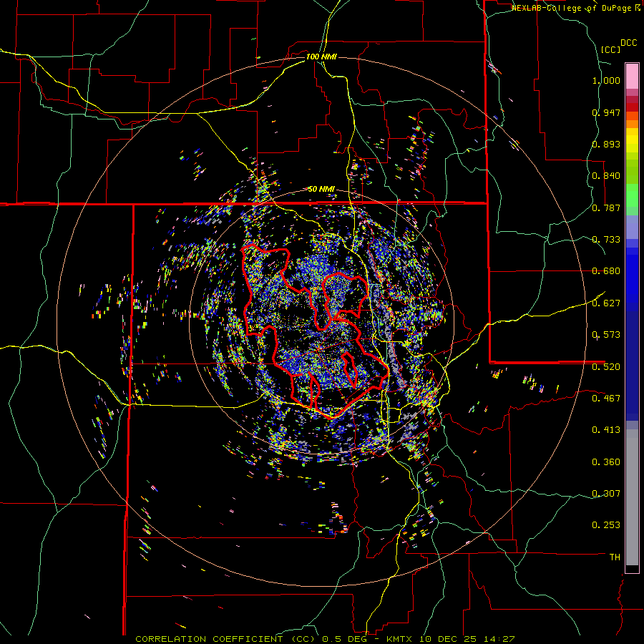
Task: Click the pink top segment of color bar
Action: [632, 76]
